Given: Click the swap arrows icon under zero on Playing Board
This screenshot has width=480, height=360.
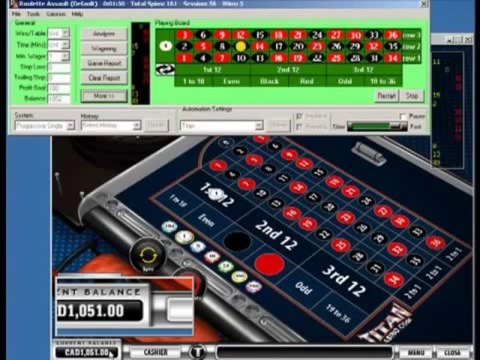Looking at the screenshot, I should 165,70.
